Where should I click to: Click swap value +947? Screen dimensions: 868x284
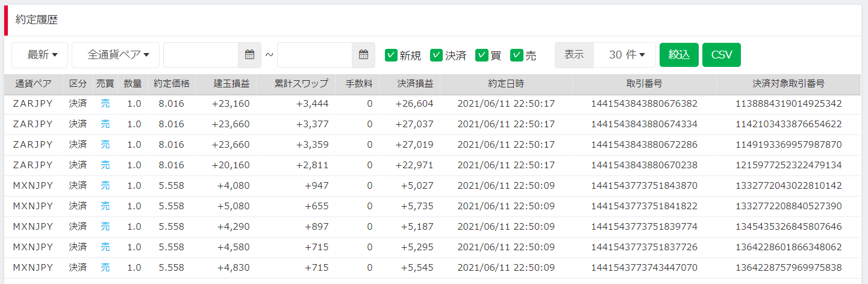[x=317, y=186]
